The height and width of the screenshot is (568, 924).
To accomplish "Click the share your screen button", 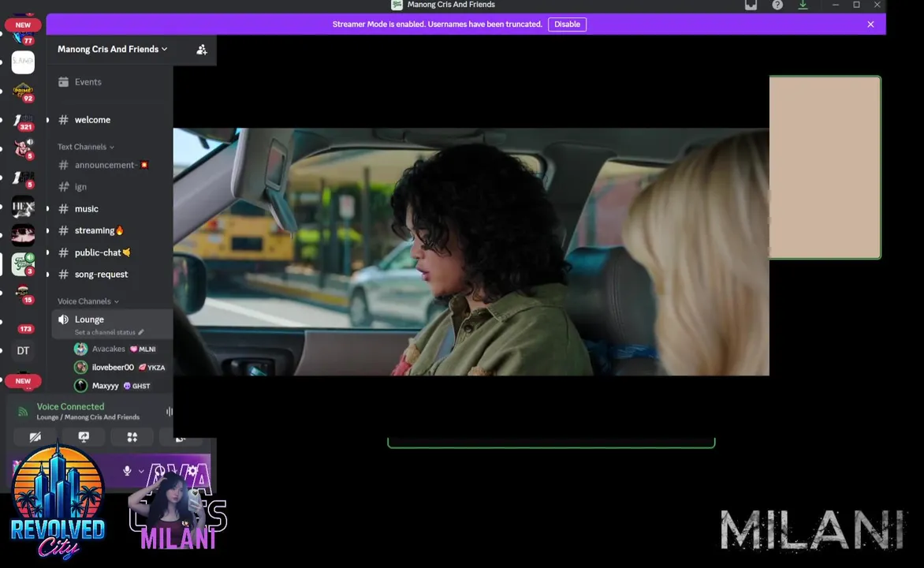I will pos(84,437).
